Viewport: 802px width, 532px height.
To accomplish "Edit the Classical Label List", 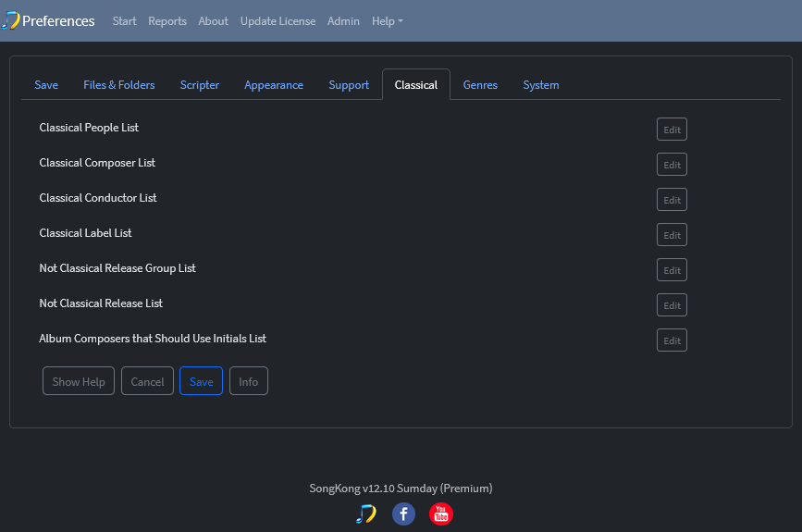I will pos(672,235).
